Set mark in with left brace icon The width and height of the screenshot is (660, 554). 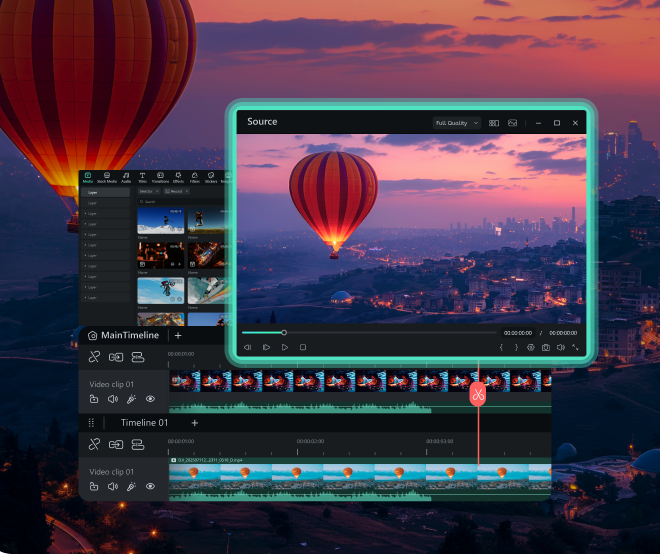point(501,347)
